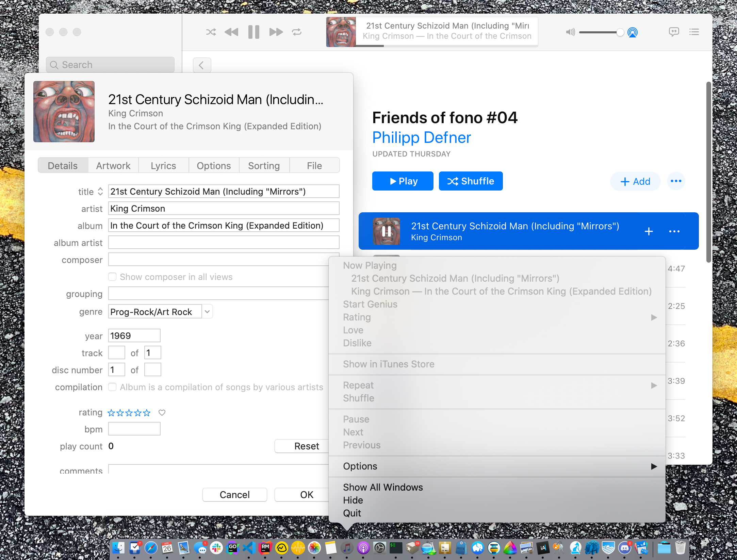Open AirPlay output icon
Image resolution: width=737 pixels, height=560 pixels.
tap(633, 32)
